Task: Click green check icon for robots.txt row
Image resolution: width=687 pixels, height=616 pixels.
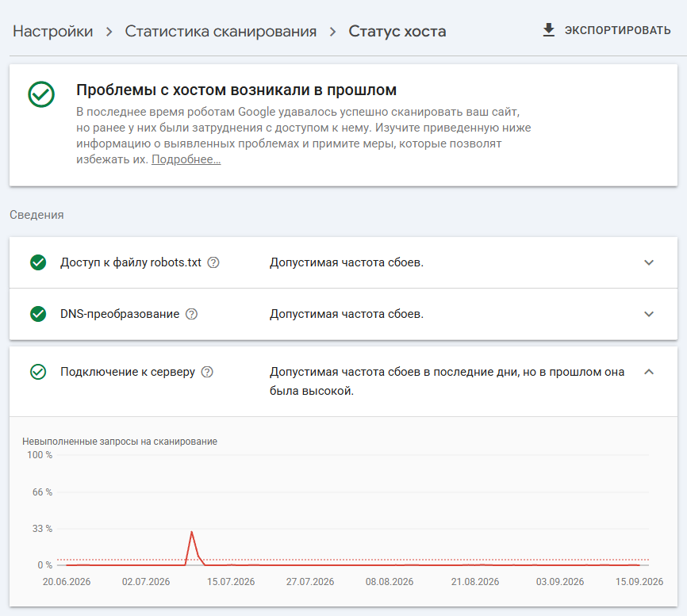Action: tap(38, 262)
